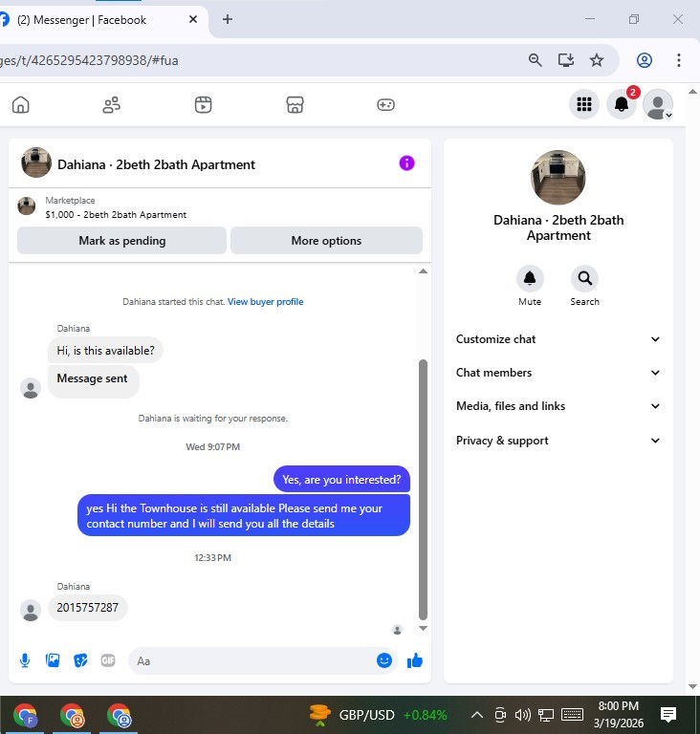Open the Chrome profile icon

coord(645,60)
